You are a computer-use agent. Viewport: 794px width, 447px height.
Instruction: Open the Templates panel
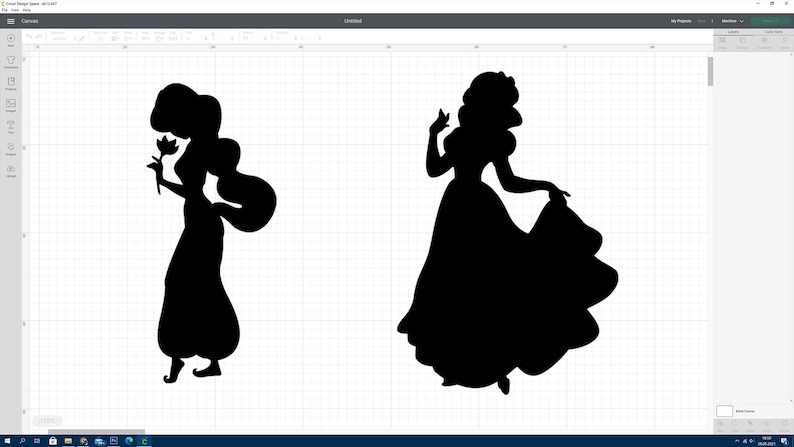click(x=11, y=60)
